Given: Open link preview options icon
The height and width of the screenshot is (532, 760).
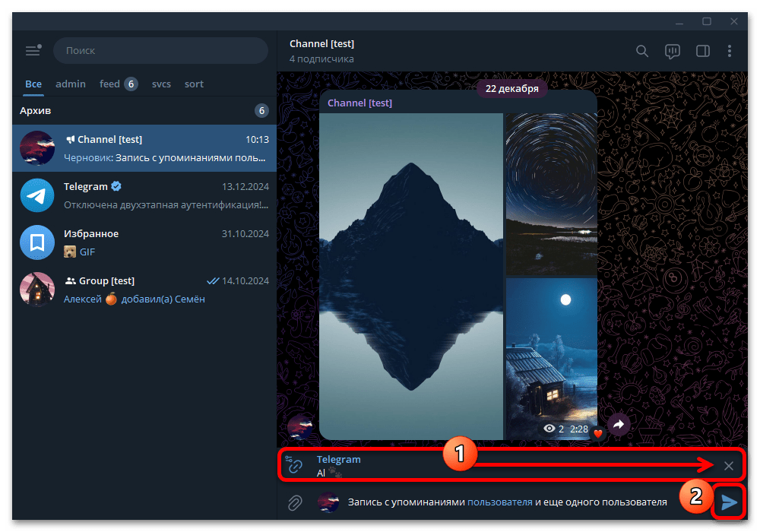Looking at the screenshot, I should pyautogui.click(x=293, y=464).
